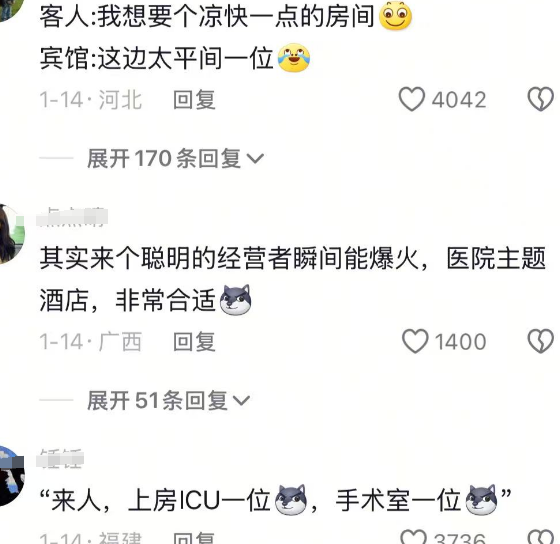Screen dimensions: 560x544
Task: Reply to the Fujian comment
Action: [194, 538]
